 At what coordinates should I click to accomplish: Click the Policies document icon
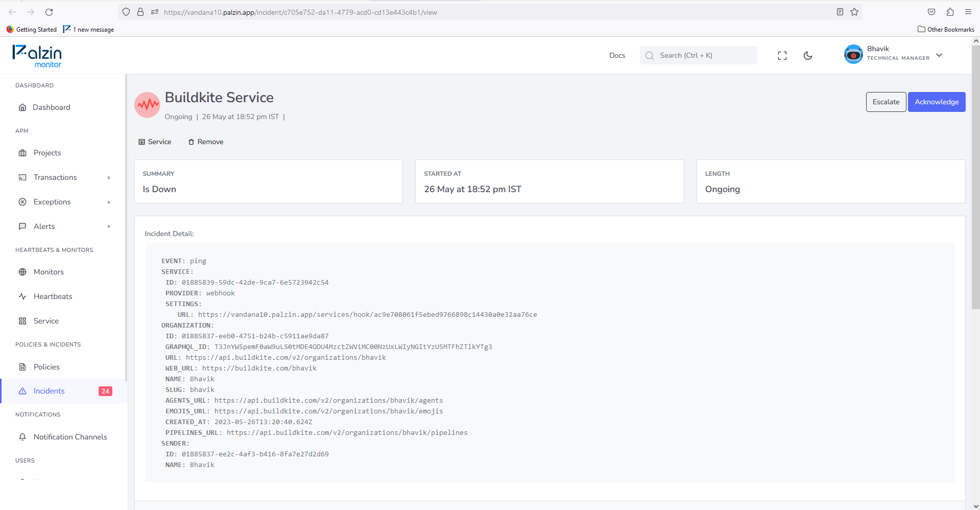point(22,367)
